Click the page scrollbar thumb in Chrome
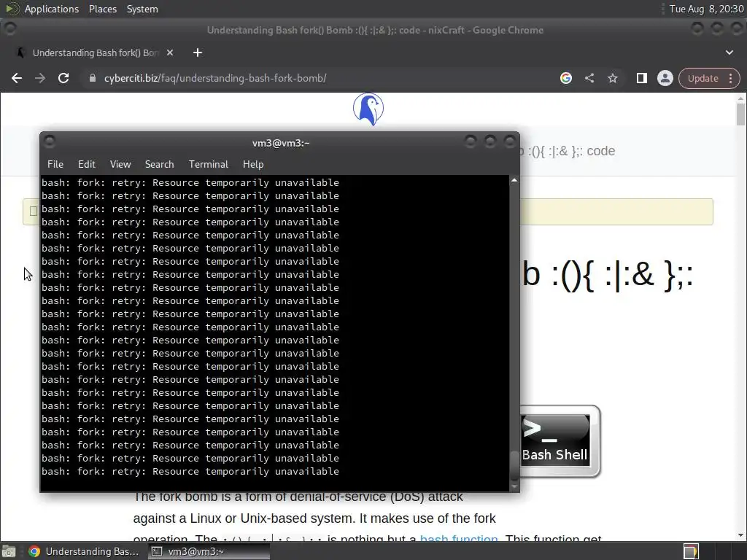 [x=740, y=114]
